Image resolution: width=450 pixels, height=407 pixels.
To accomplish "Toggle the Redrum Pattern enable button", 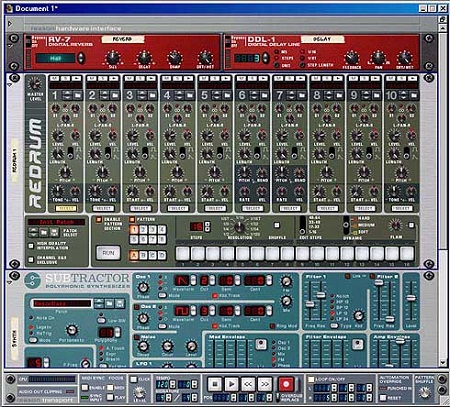I will (132, 220).
